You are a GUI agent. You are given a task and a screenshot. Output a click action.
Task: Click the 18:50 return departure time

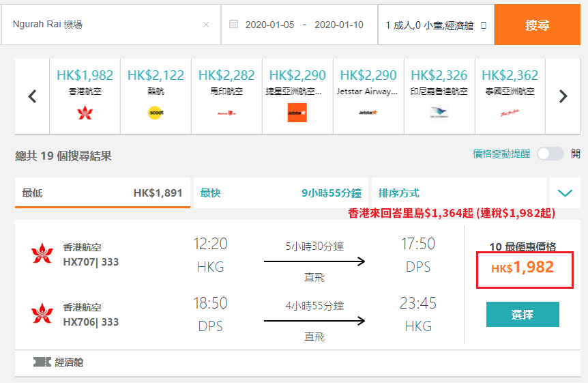[x=210, y=303]
